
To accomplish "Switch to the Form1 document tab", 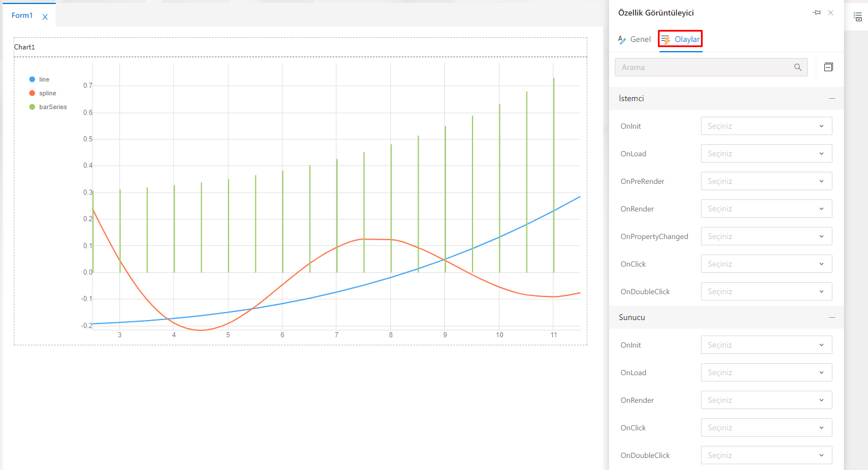I will (22, 16).
